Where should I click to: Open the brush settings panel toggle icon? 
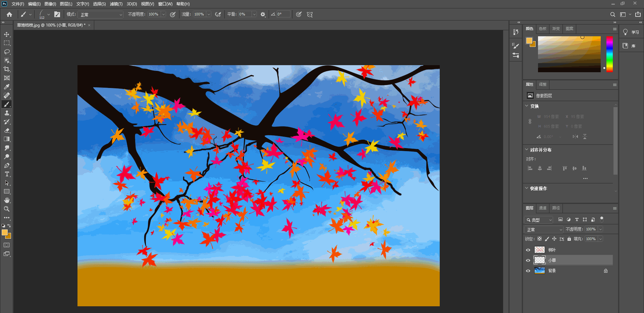point(57,14)
